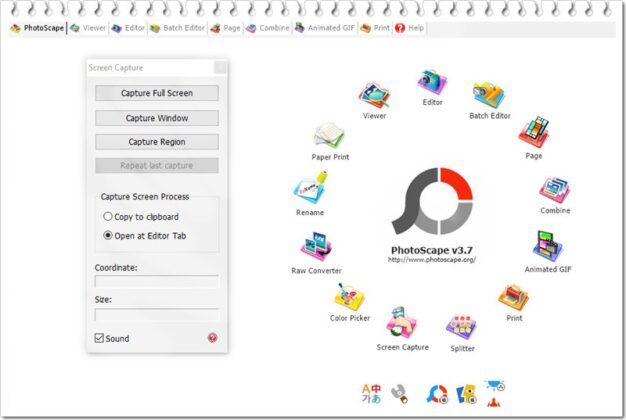The height and width of the screenshot is (420, 626).
Task: Click the blue PhotoScape update icon
Action: click(437, 394)
